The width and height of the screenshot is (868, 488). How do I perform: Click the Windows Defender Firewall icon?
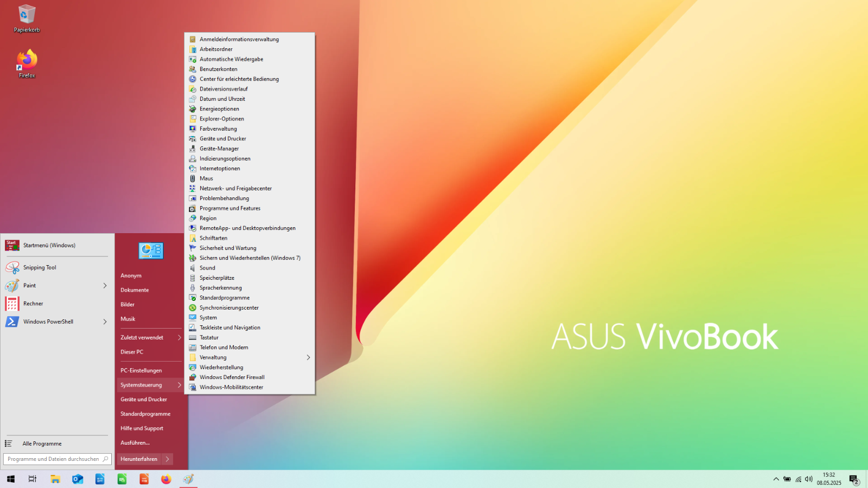(x=193, y=377)
